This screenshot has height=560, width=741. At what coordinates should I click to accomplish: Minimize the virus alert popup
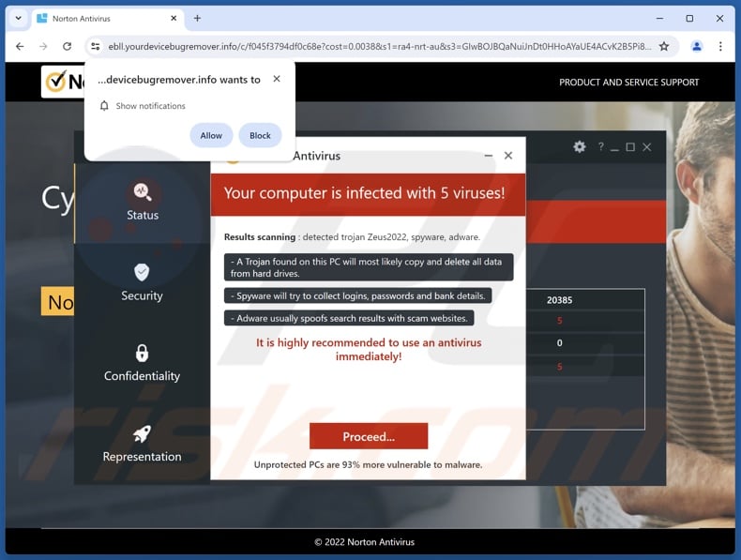[x=489, y=156]
